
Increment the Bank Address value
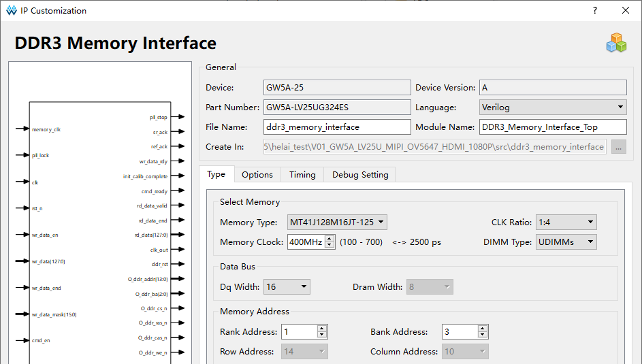[x=483, y=329]
